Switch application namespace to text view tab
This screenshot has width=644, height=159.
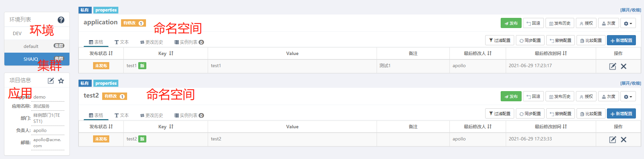[122, 42]
